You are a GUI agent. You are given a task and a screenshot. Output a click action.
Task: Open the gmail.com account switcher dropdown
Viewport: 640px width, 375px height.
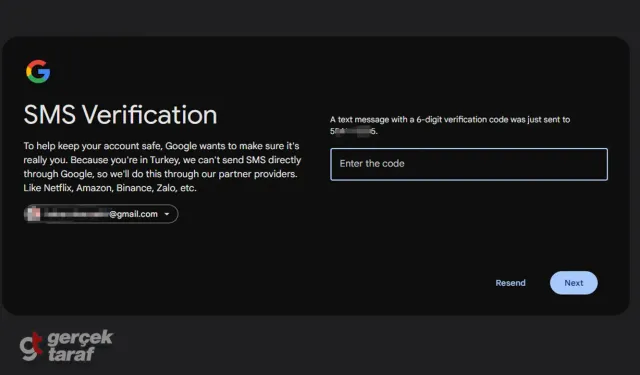coord(101,214)
